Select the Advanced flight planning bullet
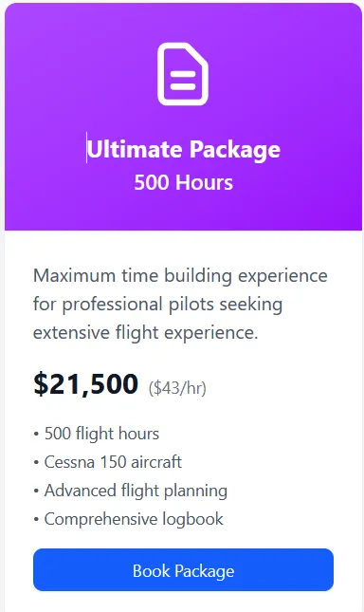Image resolution: width=364 pixels, height=612 pixels. (x=130, y=491)
